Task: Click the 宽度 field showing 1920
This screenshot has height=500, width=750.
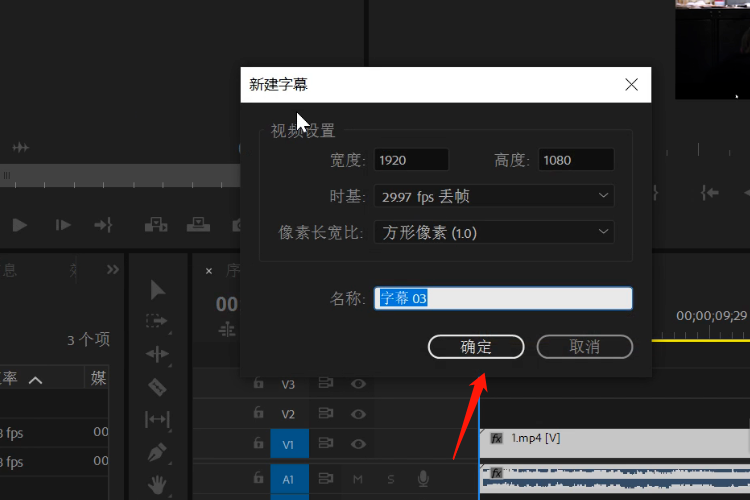Action: pyautogui.click(x=411, y=160)
